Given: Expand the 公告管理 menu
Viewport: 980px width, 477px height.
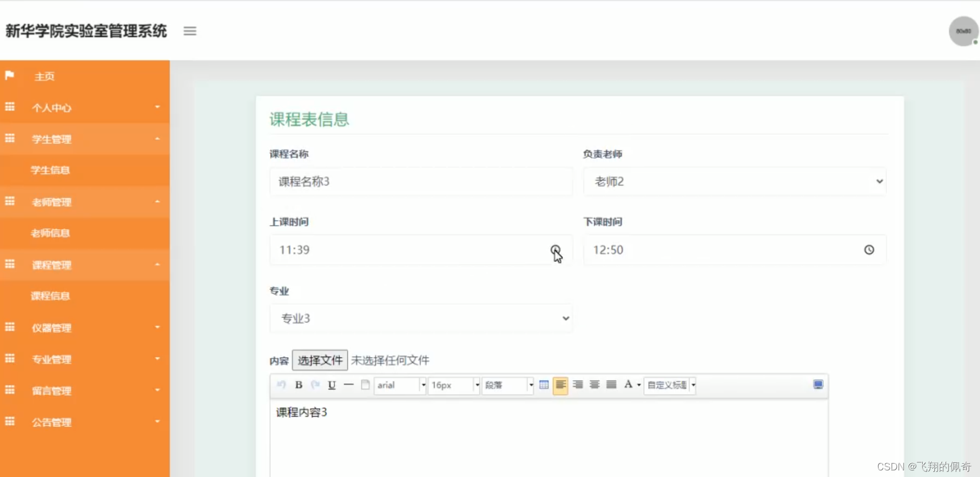Looking at the screenshot, I should click(x=85, y=421).
